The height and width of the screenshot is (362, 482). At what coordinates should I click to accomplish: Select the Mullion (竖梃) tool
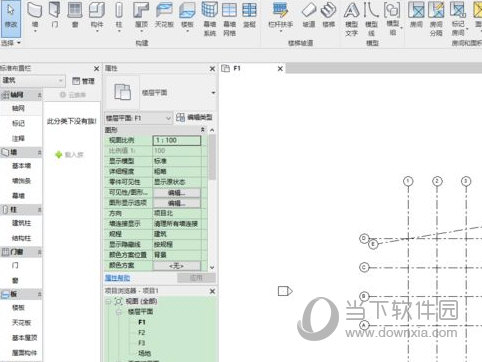pos(249,15)
